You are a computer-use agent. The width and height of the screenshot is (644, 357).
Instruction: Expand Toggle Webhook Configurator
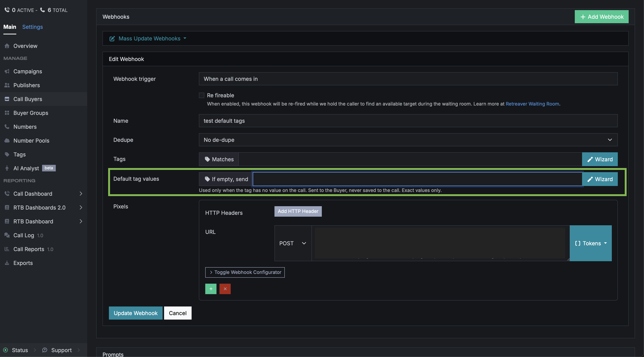245,272
